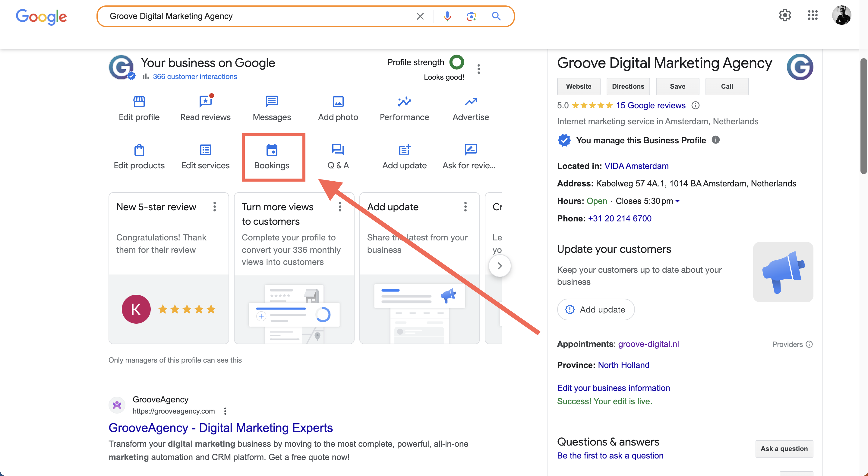The height and width of the screenshot is (476, 868).
Task: Click Ask a question button
Action: click(x=784, y=449)
